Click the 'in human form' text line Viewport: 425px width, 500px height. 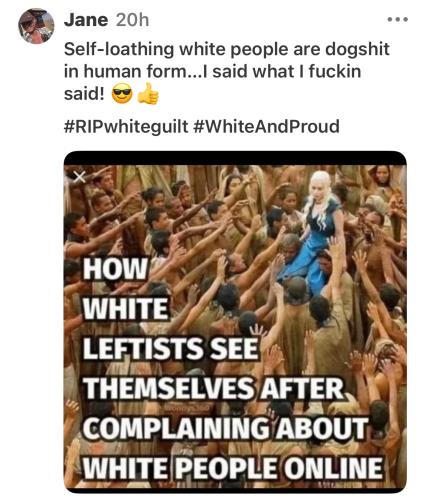pyautogui.click(x=212, y=72)
